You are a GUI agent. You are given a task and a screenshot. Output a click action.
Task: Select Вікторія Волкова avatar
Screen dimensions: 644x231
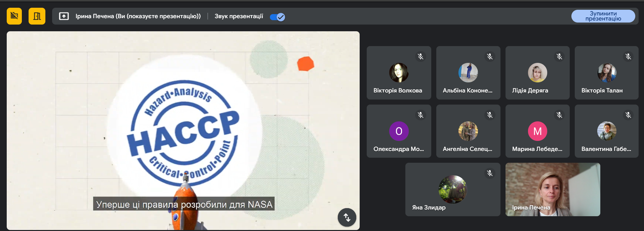click(x=399, y=73)
